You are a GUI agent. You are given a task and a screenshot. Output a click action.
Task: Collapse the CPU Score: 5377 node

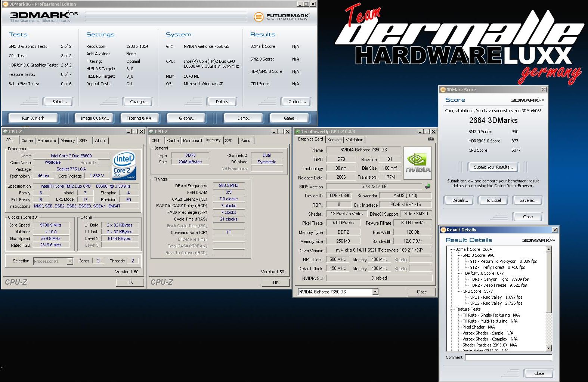(x=458, y=291)
